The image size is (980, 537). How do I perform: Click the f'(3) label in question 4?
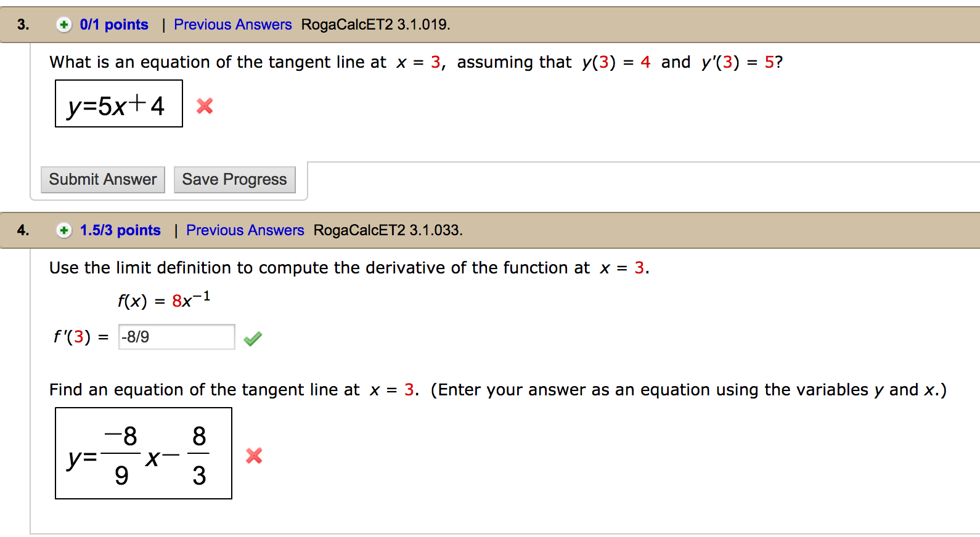pos(71,337)
